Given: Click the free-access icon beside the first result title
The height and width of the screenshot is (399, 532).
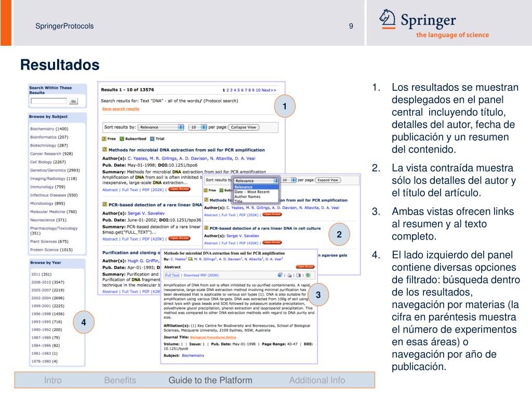Looking at the screenshot, I should tap(105, 149).
